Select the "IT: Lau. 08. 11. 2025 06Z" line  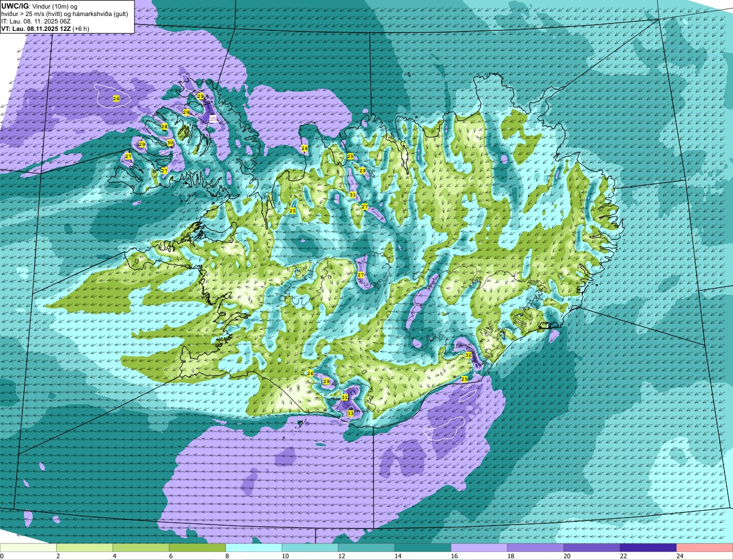coord(36,21)
